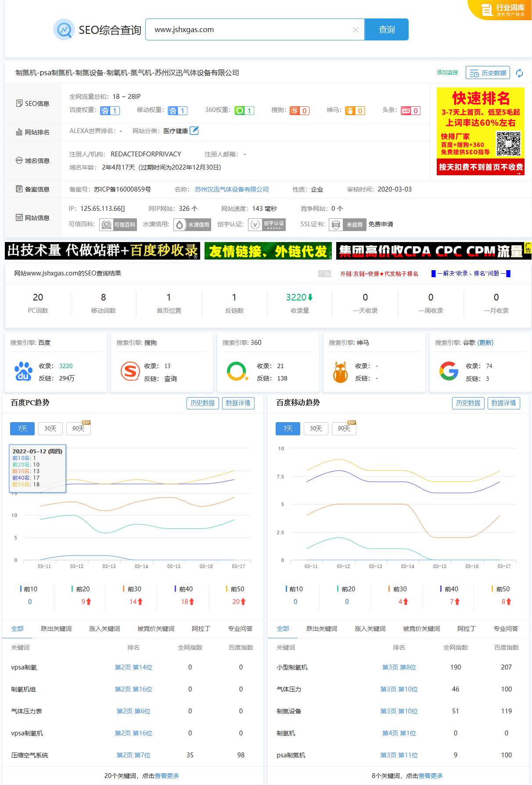Open 历史数据 for 百度PC趋势

(202, 403)
